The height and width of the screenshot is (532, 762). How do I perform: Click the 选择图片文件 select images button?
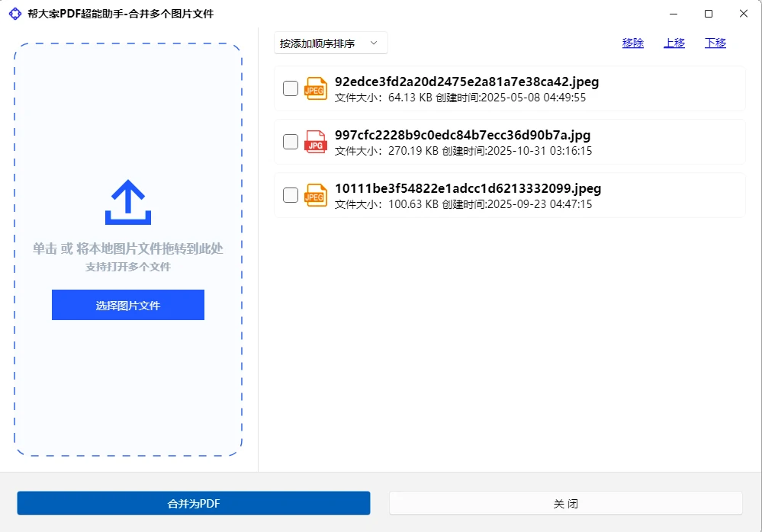127,304
